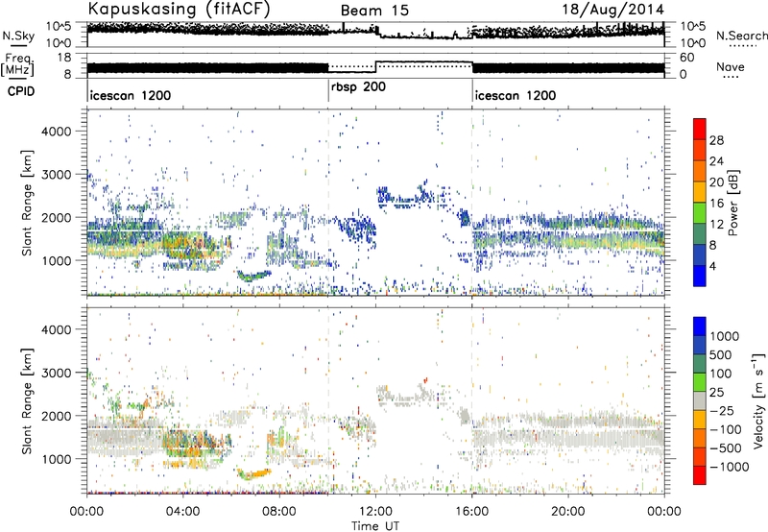The width and height of the screenshot is (768, 532).
Task: Click the '18' frequency axis tick
Action: tap(64, 58)
